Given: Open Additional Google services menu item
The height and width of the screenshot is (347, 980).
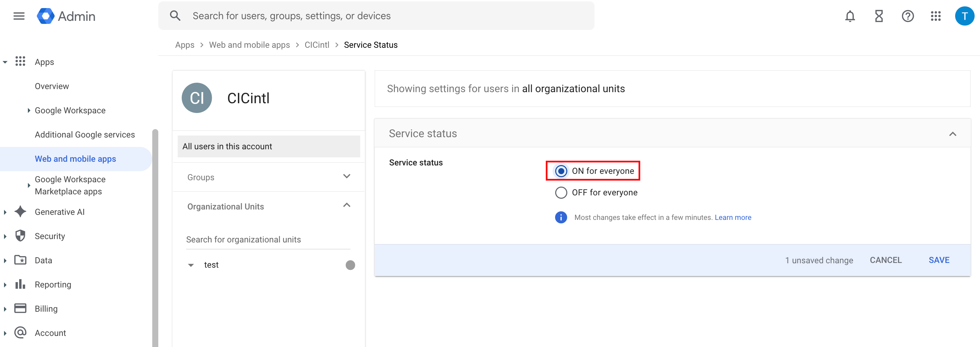Looking at the screenshot, I should tap(84, 135).
